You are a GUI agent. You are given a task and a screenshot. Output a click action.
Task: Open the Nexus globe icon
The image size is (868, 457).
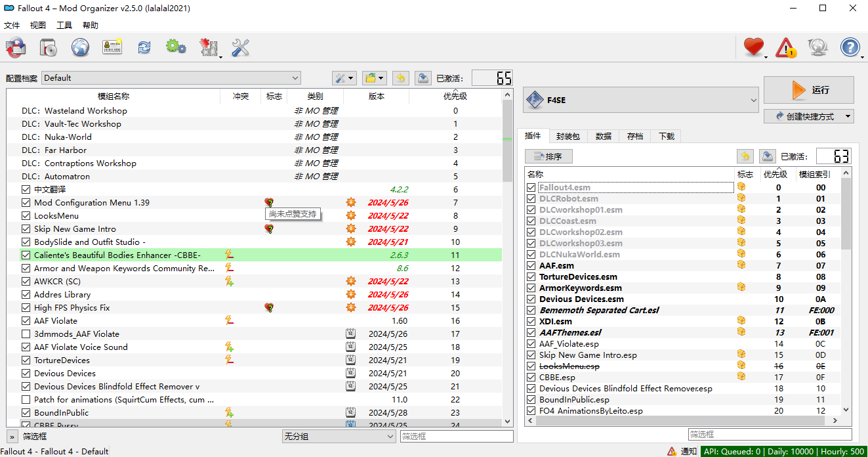80,47
